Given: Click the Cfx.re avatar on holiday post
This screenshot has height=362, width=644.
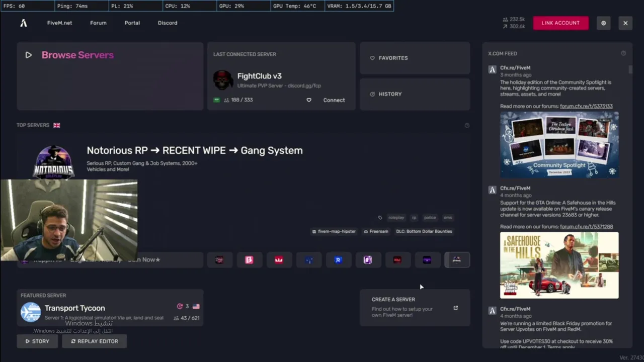Looking at the screenshot, I should (492, 69).
